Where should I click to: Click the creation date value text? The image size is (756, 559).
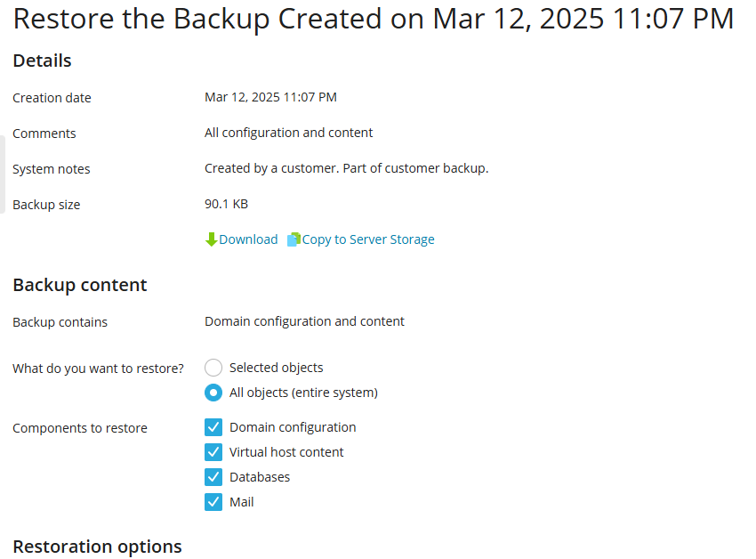270,97
